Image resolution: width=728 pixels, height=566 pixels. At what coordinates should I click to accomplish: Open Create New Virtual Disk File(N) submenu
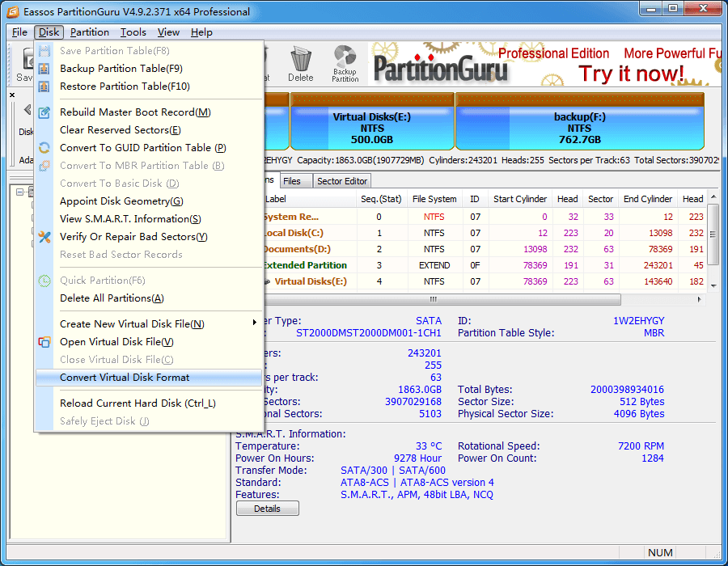coord(149,324)
